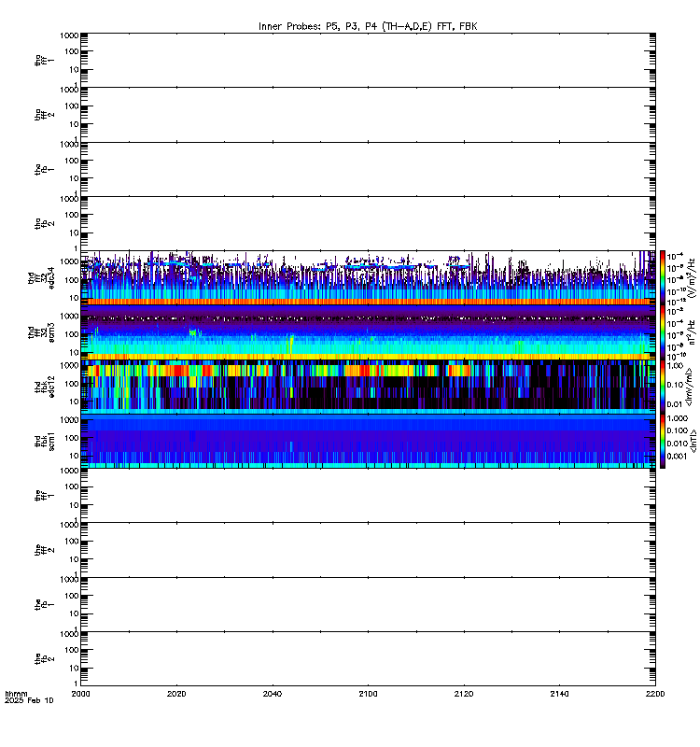The width and height of the screenshot is (700, 747).
Task: Click inside the thd scm3 spectrogram panel
Action: [368, 332]
